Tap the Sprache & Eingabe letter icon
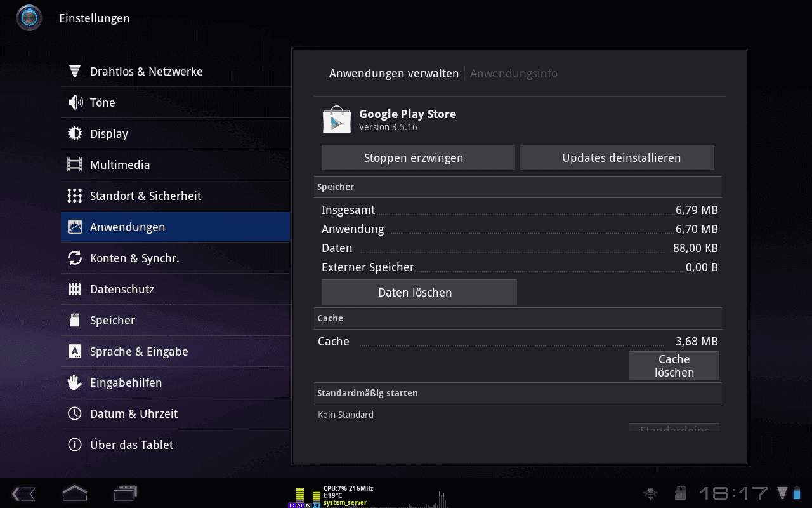Viewport: 812px width, 508px height. (75, 351)
